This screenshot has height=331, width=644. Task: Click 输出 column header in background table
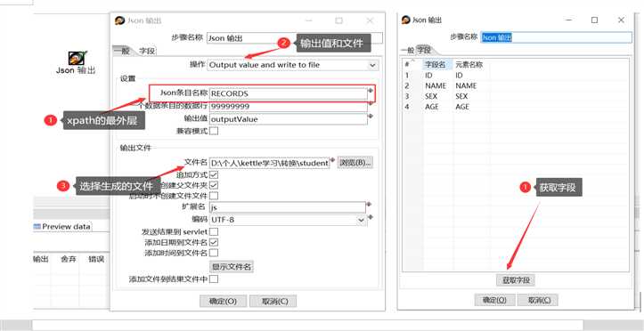[41, 259]
